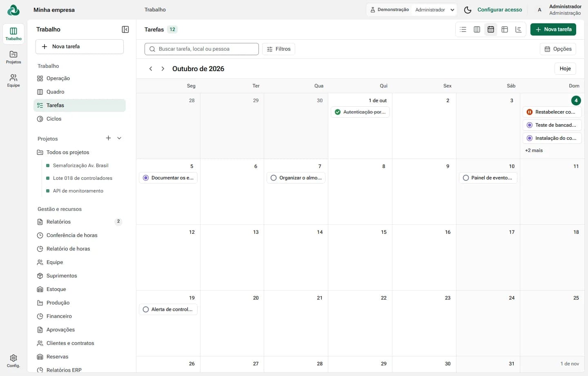Image resolution: width=588 pixels, height=376 pixels.
Task: Click the Hoje button
Action: (565, 69)
